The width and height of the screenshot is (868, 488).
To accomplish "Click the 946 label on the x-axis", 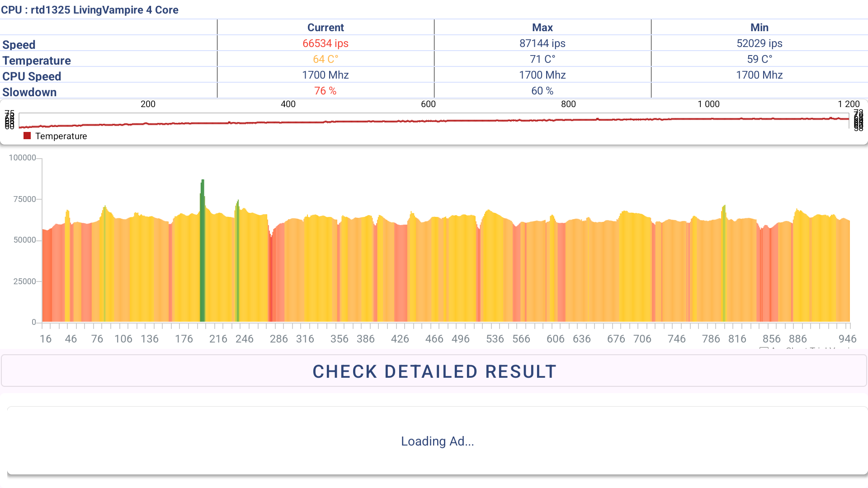I will click(x=847, y=339).
